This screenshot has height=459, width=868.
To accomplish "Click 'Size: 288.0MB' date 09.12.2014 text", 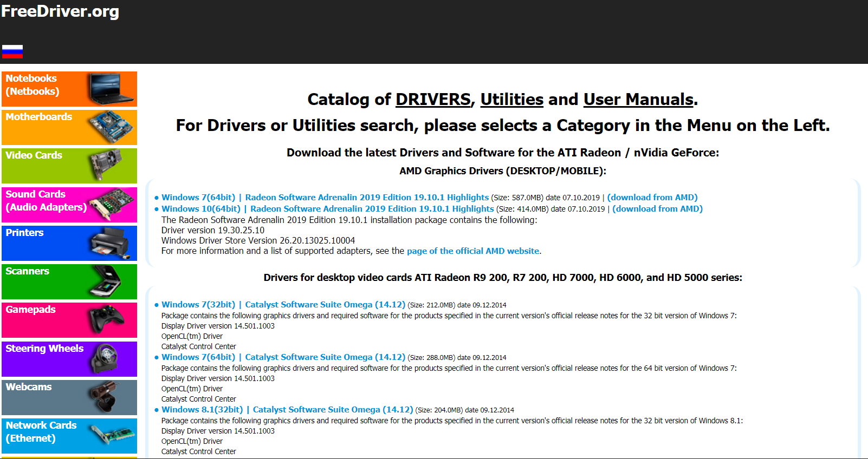I will (457, 358).
